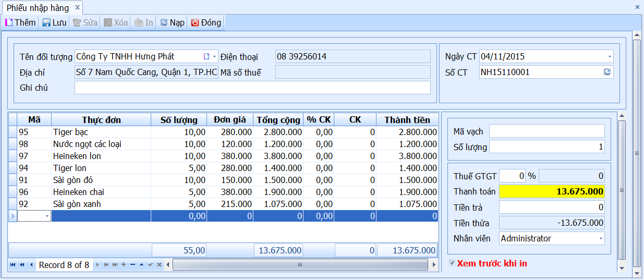Click the 215.000 unit price cell
This screenshot has height=280, width=644.
coord(230,204)
